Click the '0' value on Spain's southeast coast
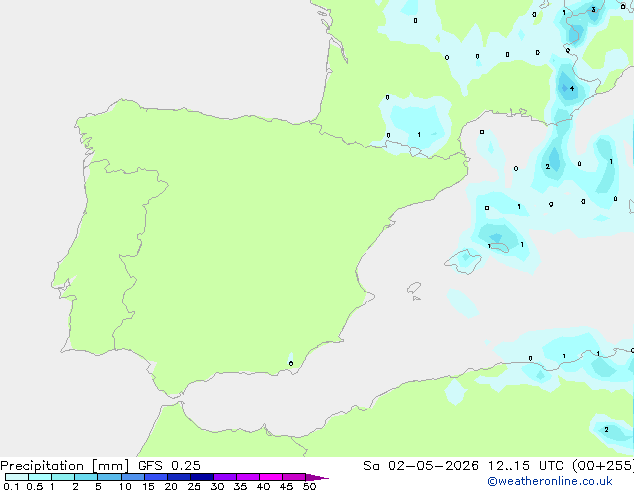Image resolution: width=634 pixels, height=490 pixels. 291,363
